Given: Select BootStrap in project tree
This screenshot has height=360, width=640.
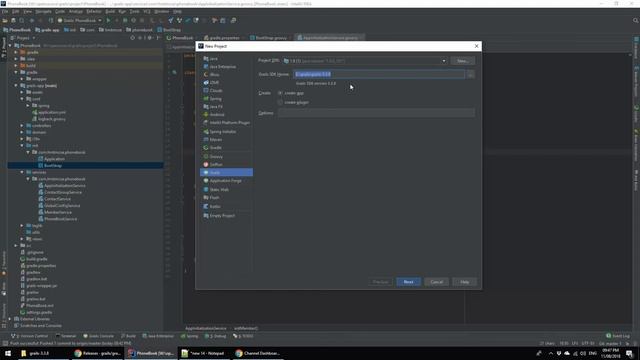Looking at the screenshot, I should click(53, 166).
